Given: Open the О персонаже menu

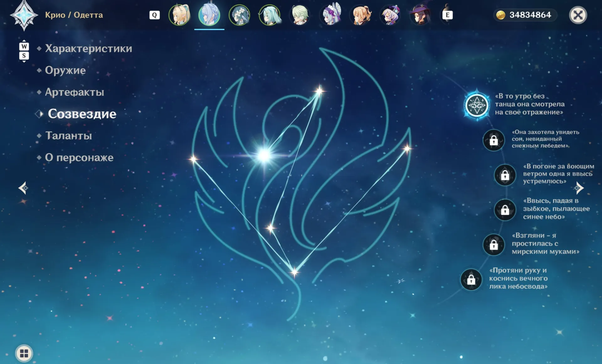Looking at the screenshot, I should 79,157.
